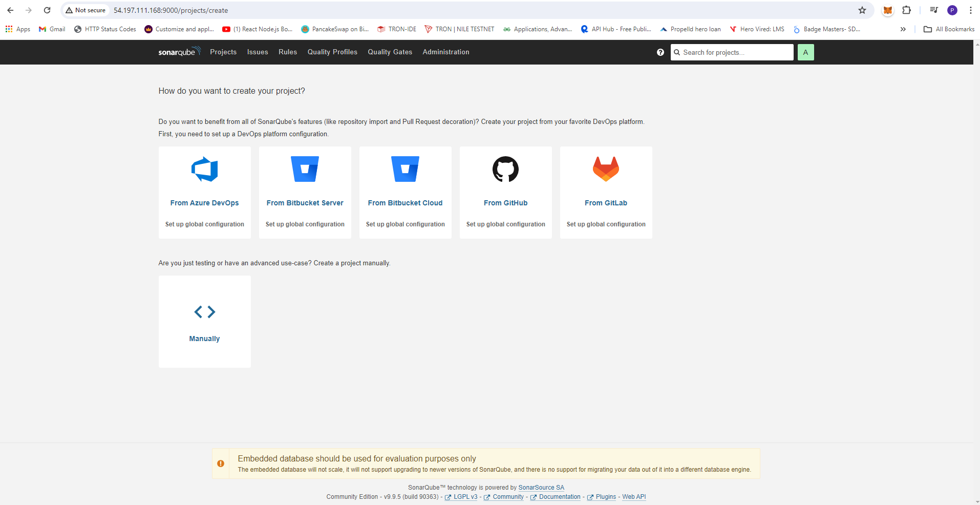Viewport: 980px width, 505px height.
Task: Click Set up global configuration under GitLab
Action: point(606,224)
